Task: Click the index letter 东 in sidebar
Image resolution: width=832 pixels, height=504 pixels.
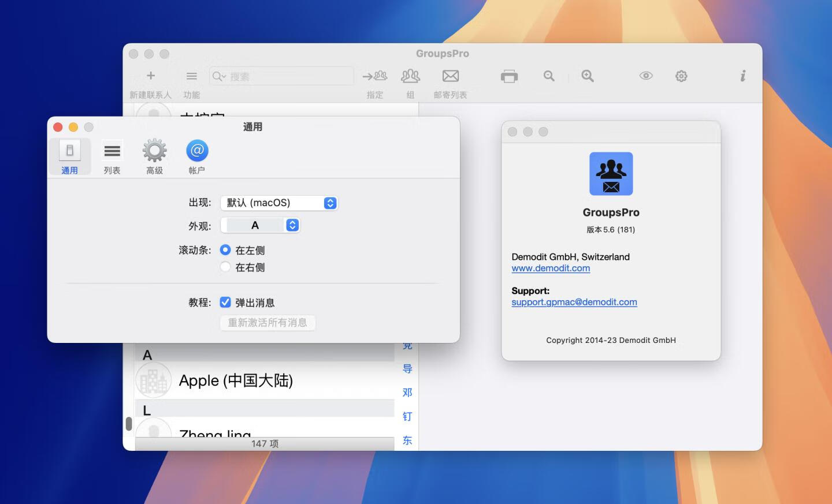Action: [x=407, y=440]
